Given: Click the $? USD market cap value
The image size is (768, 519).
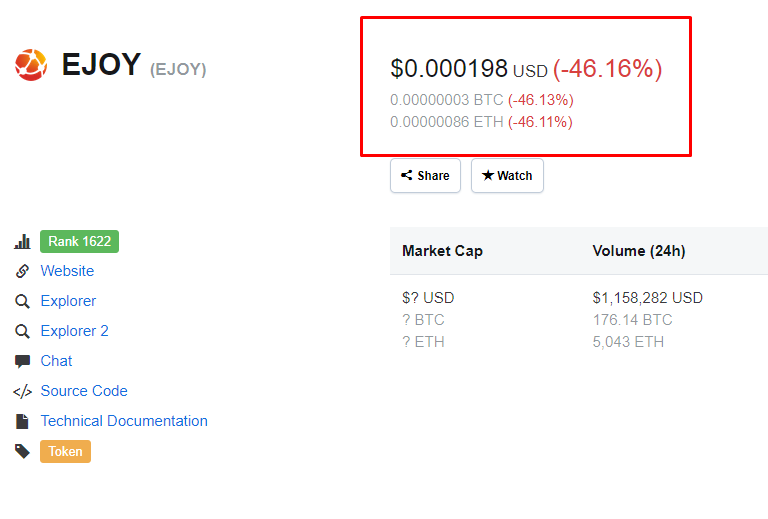Looking at the screenshot, I should tap(428, 298).
